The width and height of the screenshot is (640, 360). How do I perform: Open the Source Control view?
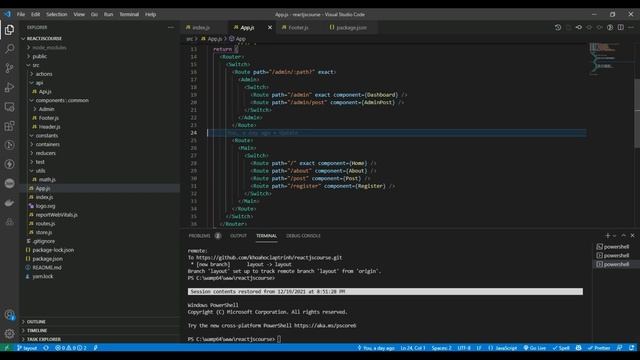coord(9,68)
